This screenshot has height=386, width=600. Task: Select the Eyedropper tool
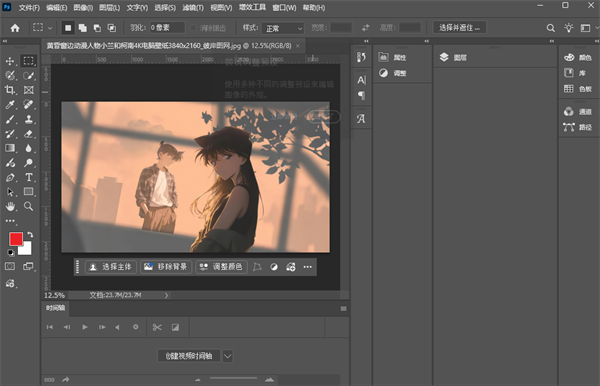(10, 104)
